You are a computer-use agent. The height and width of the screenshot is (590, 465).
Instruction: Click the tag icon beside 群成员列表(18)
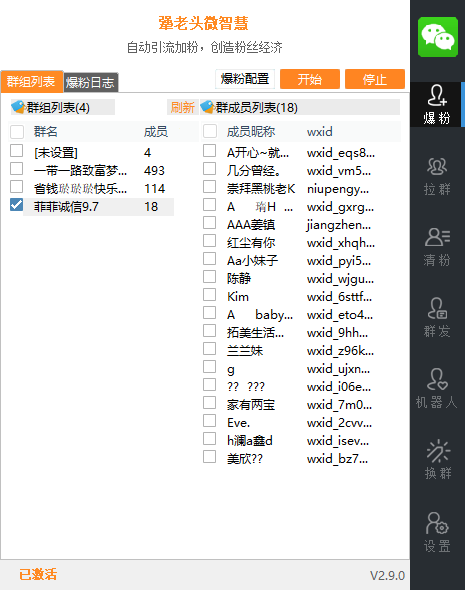(207, 107)
